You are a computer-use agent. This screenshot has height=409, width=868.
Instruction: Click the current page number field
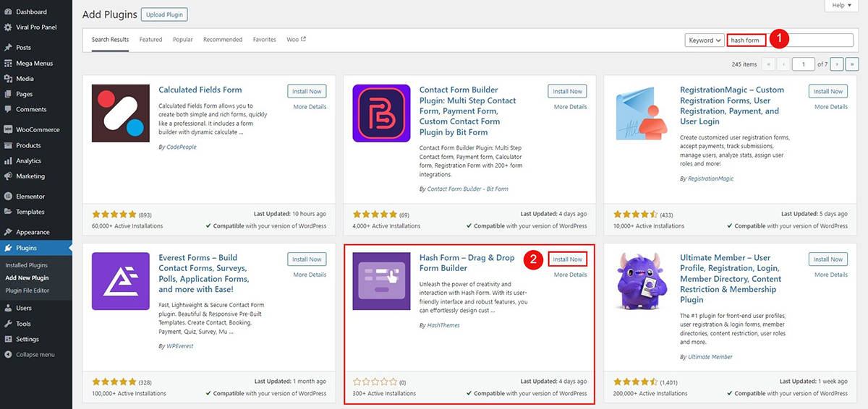coord(803,64)
